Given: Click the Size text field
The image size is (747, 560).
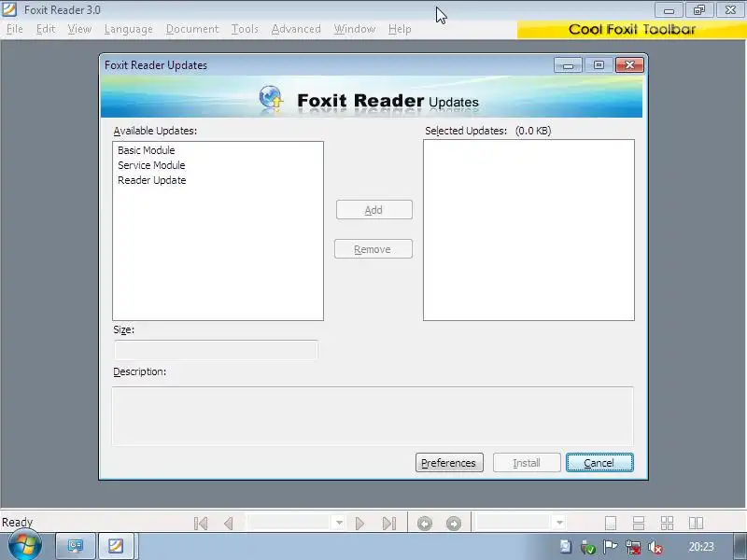Looking at the screenshot, I should 216,351.
